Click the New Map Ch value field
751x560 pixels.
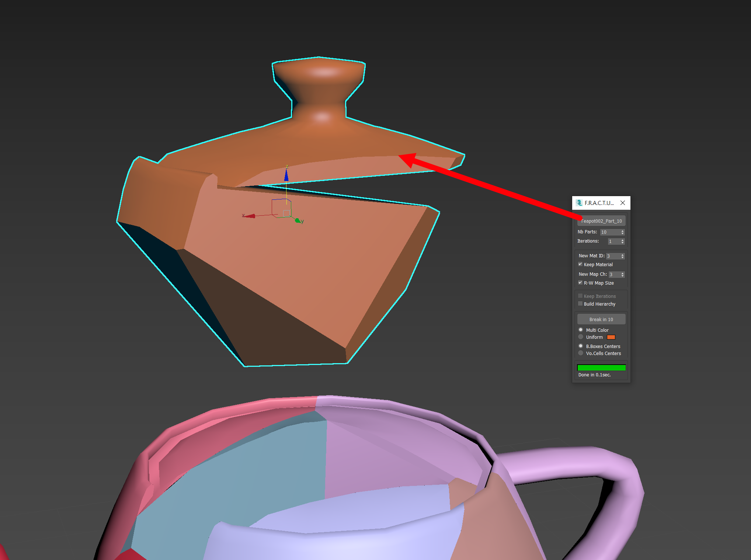614,274
